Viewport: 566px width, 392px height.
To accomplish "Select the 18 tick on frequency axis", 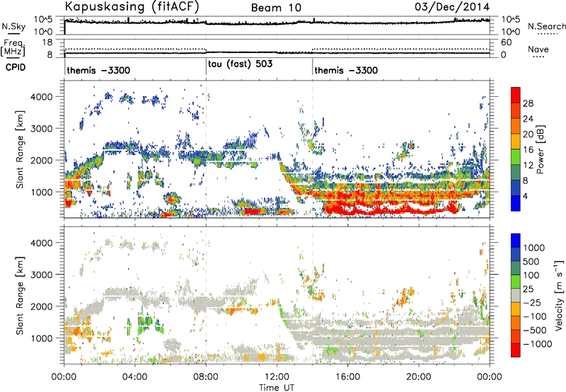I will tap(47, 42).
